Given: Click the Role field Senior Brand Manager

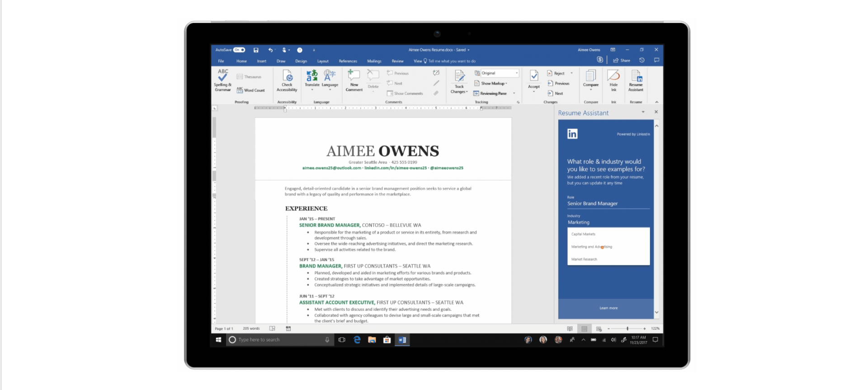Looking at the screenshot, I should tap(608, 204).
